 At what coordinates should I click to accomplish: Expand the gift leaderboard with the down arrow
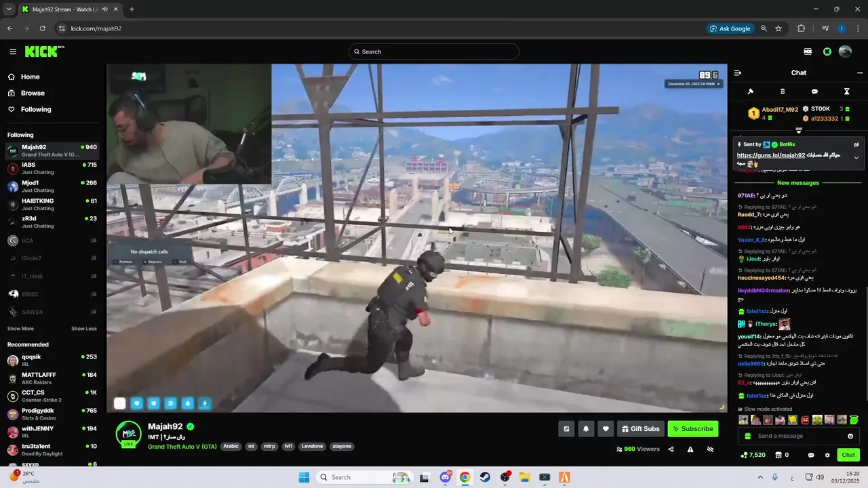point(798,130)
